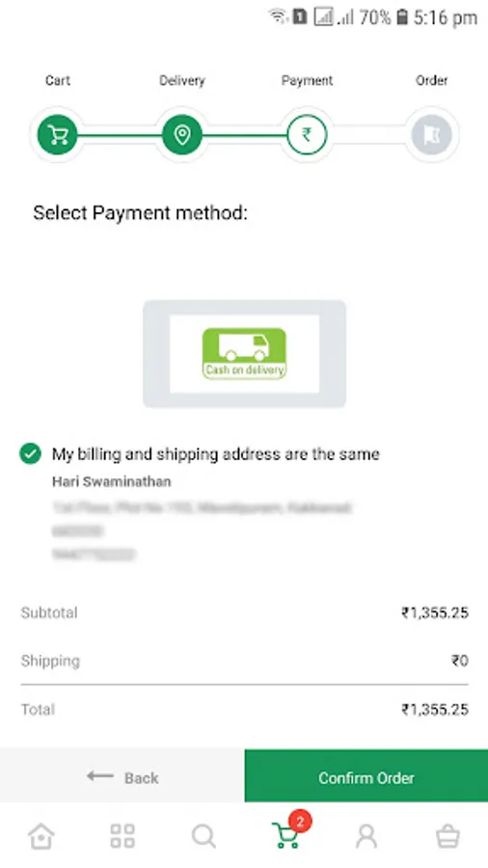Tap the Order flag step icon
The image size is (488, 868).
pos(431,134)
